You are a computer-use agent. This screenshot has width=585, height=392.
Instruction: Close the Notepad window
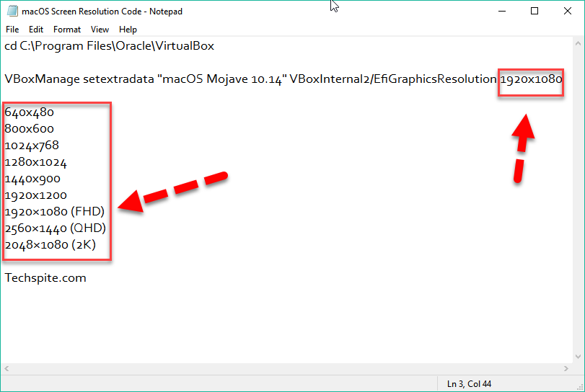click(568, 11)
